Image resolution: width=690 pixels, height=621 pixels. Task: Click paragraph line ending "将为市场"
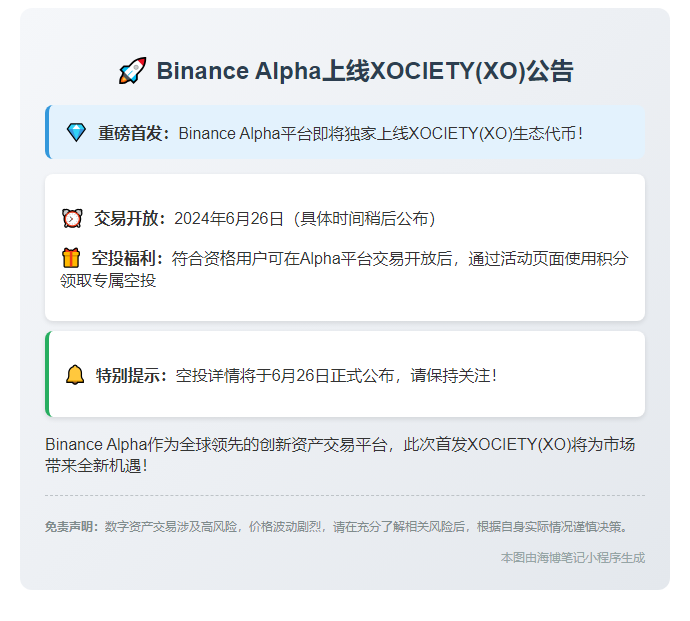[x=340, y=444]
